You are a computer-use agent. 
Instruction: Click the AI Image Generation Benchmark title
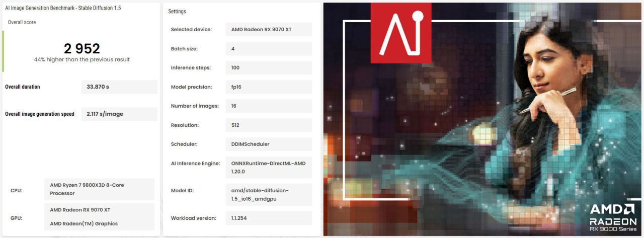[x=63, y=8]
